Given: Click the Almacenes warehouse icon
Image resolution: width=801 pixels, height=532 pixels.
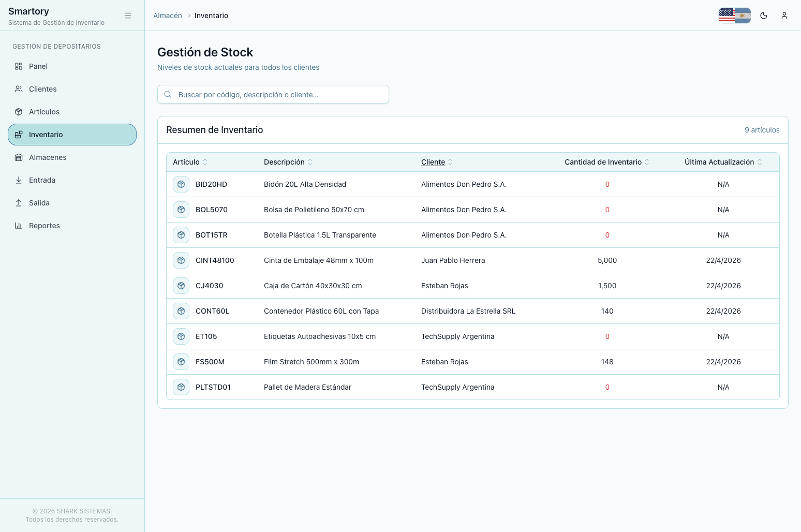Looking at the screenshot, I should coord(19,157).
